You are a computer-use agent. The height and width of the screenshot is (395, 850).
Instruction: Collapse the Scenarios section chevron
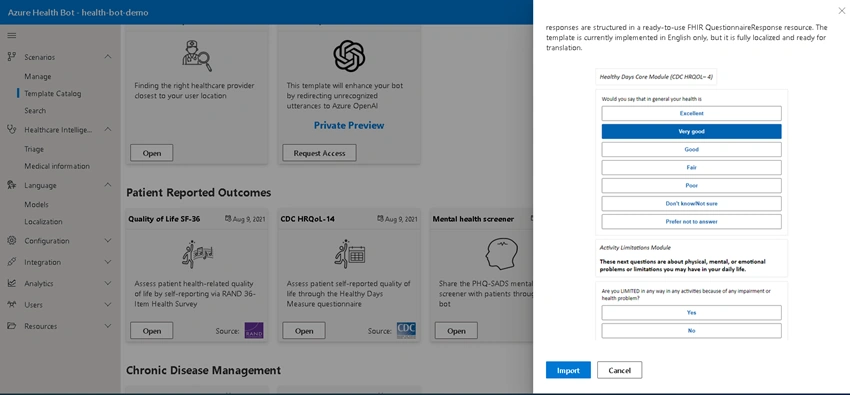[108, 56]
